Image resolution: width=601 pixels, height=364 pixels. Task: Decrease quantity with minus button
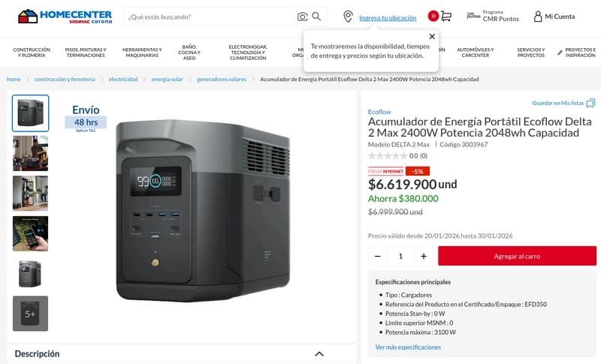378,256
